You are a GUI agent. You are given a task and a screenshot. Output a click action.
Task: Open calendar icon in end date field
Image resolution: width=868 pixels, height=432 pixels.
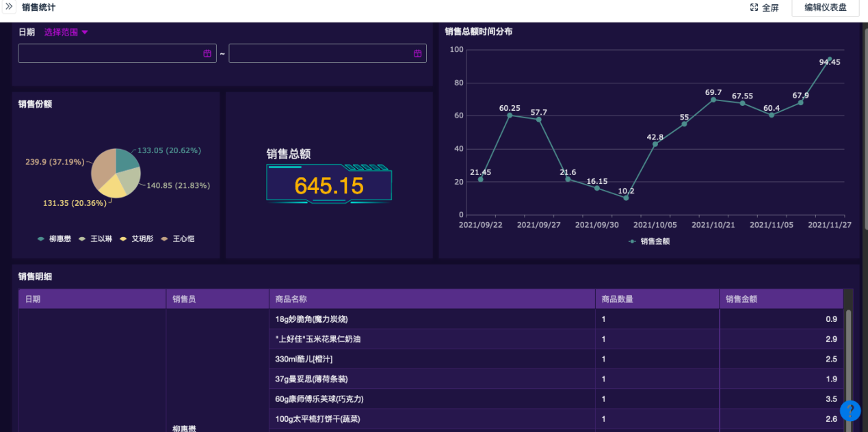417,53
